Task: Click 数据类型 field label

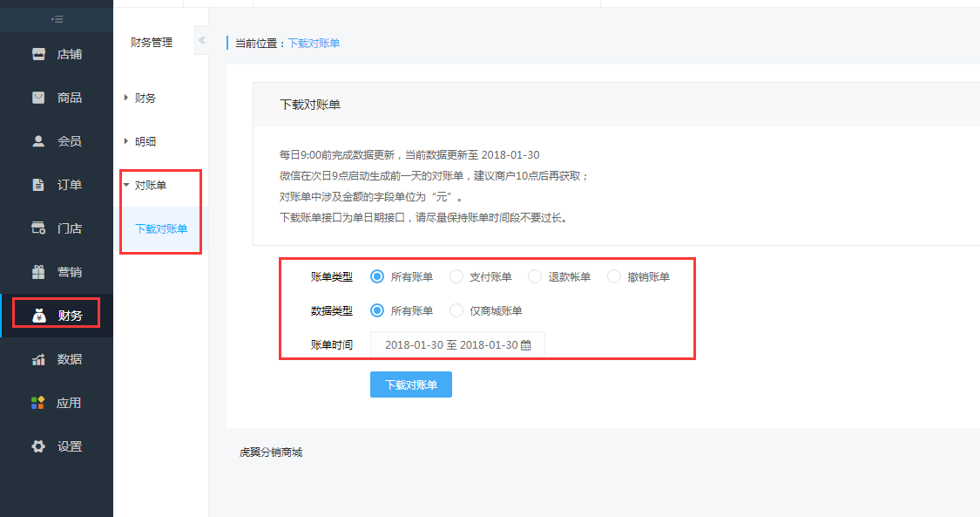Action: point(331,310)
